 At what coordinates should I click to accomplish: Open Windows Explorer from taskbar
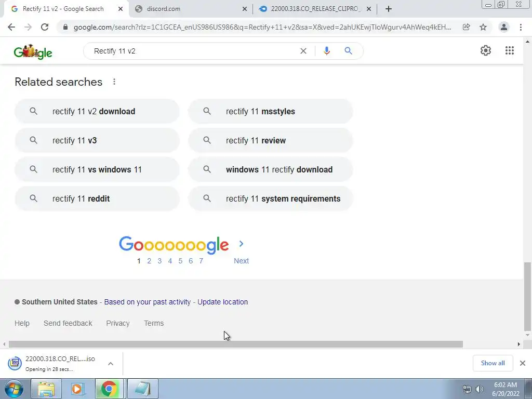[x=46, y=389]
